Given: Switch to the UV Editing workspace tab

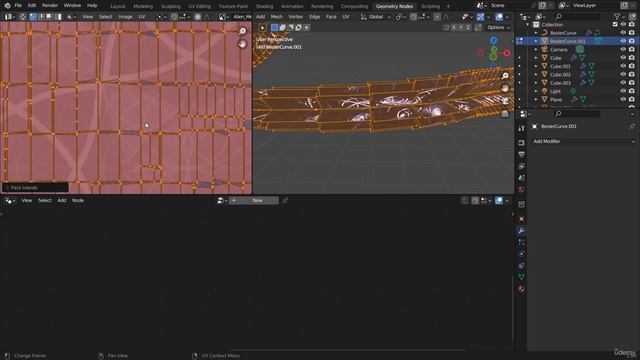Looking at the screenshot, I should coord(200,6).
